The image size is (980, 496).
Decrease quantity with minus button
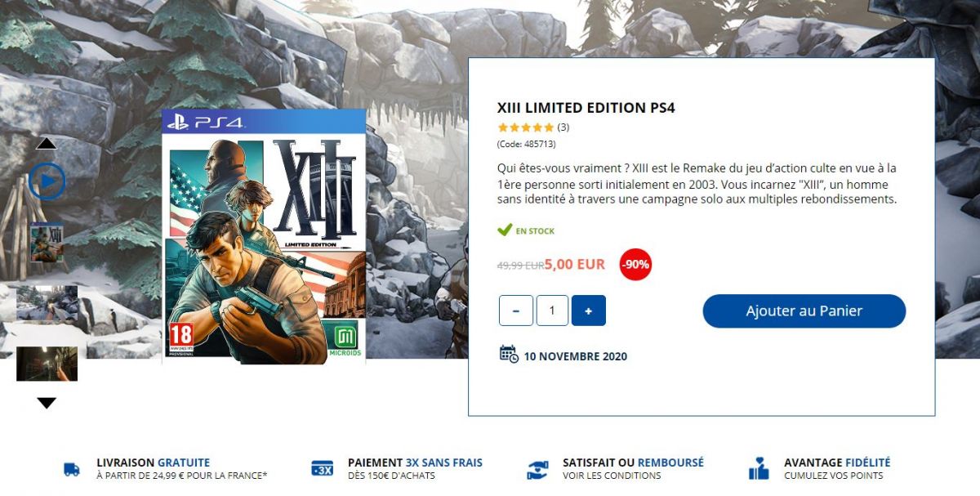(x=515, y=311)
